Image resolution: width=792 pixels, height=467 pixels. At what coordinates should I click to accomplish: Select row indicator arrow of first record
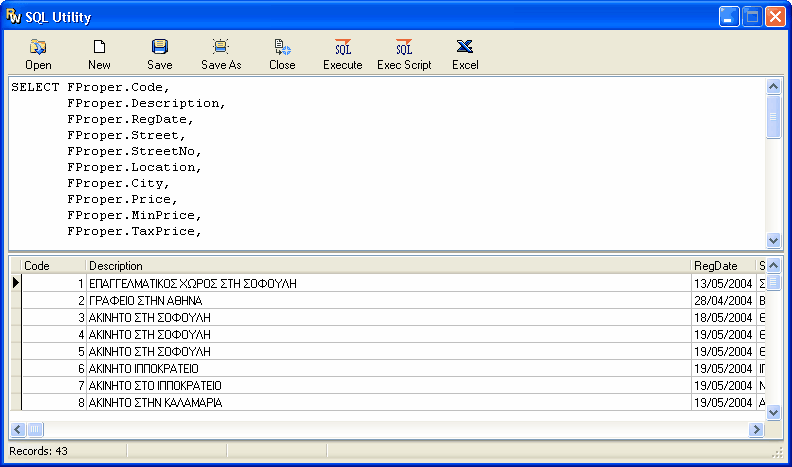[16, 283]
